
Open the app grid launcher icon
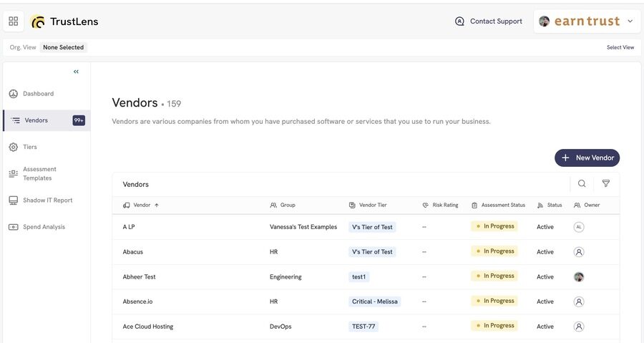click(x=14, y=21)
